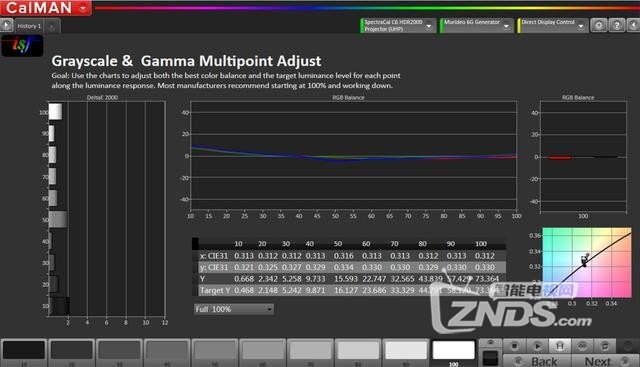
Task: Switch to the History 1 tab
Action: (29, 26)
